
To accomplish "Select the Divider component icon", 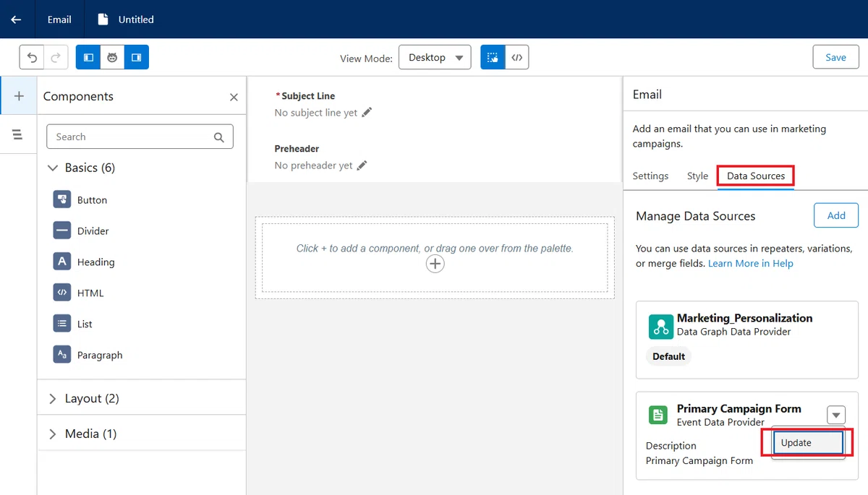I will pyautogui.click(x=62, y=231).
